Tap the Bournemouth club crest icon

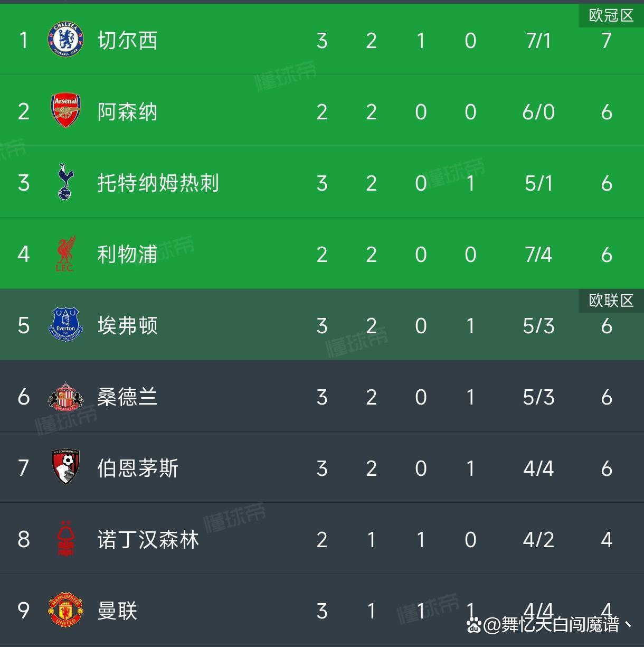click(65, 468)
